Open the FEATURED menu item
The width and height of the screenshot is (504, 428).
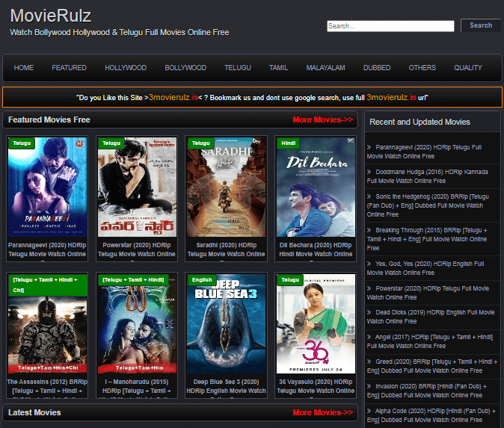point(69,68)
